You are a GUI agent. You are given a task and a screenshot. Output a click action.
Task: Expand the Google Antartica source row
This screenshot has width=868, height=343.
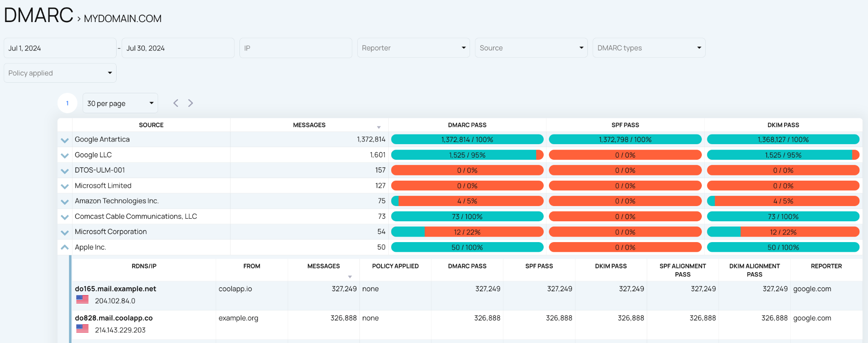(64, 140)
